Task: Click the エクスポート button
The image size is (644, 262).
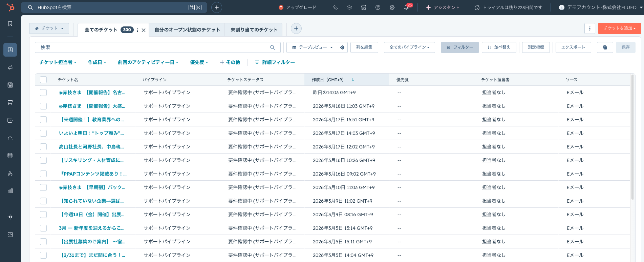Action: point(573,47)
